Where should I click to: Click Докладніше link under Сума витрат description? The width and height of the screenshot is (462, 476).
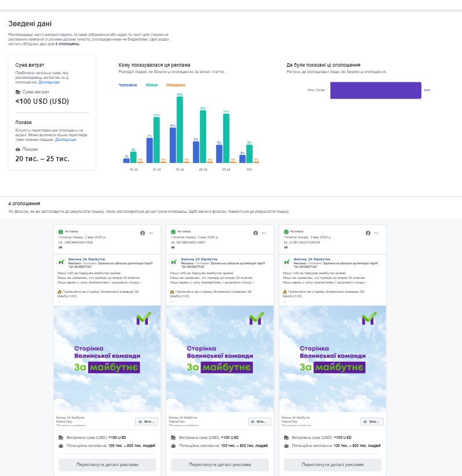pos(49,82)
